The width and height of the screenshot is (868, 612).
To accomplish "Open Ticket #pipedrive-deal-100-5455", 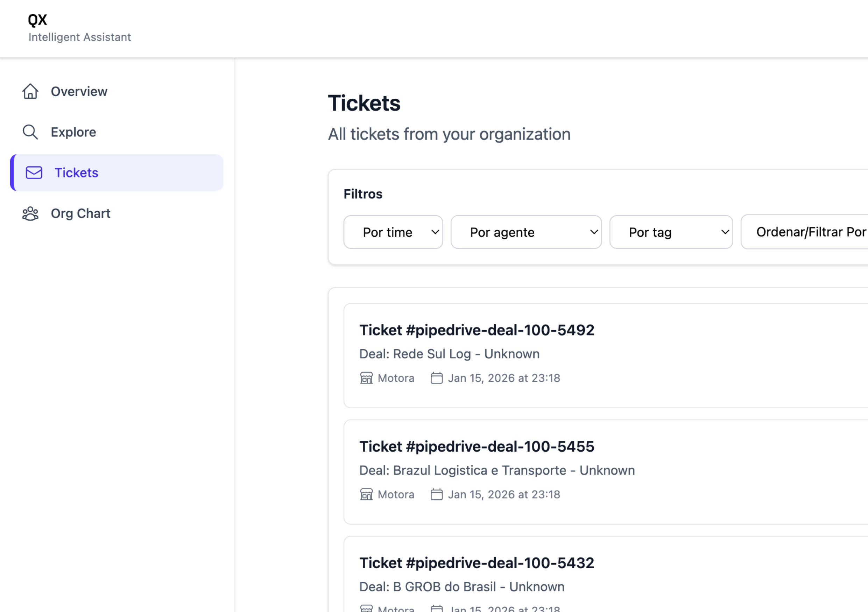I will click(x=477, y=447).
